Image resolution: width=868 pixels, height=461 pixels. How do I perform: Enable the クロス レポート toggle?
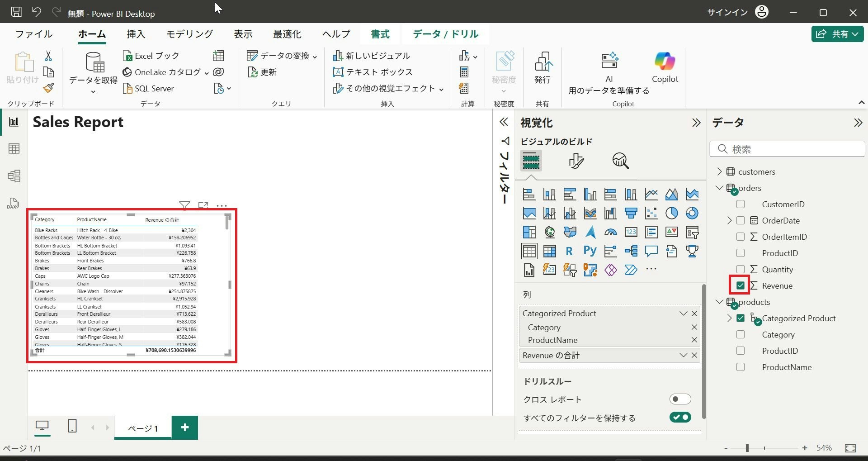(680, 399)
